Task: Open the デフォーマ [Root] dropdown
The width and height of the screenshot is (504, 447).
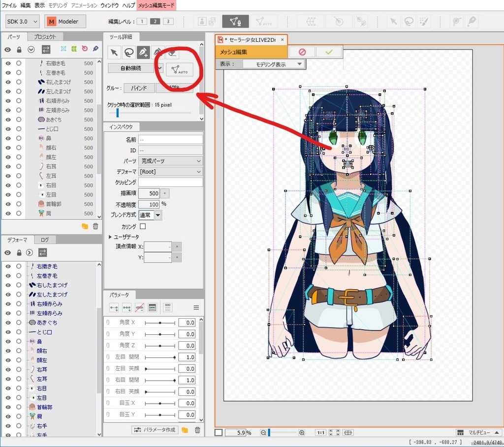Action: (x=171, y=172)
